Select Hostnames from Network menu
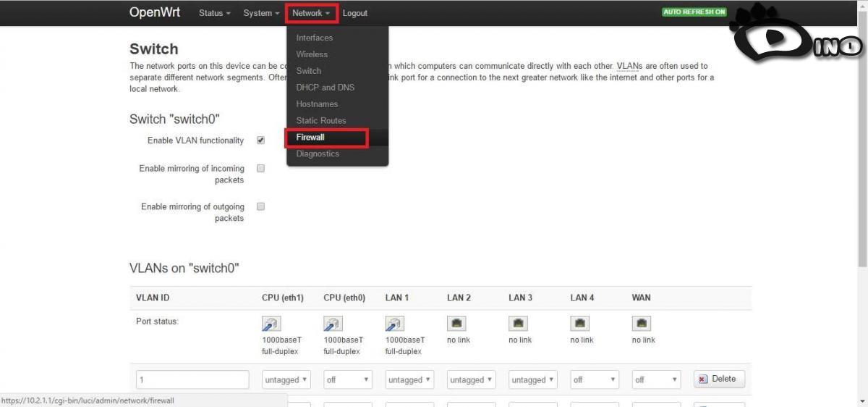Image resolution: width=868 pixels, height=407 pixels. [317, 104]
